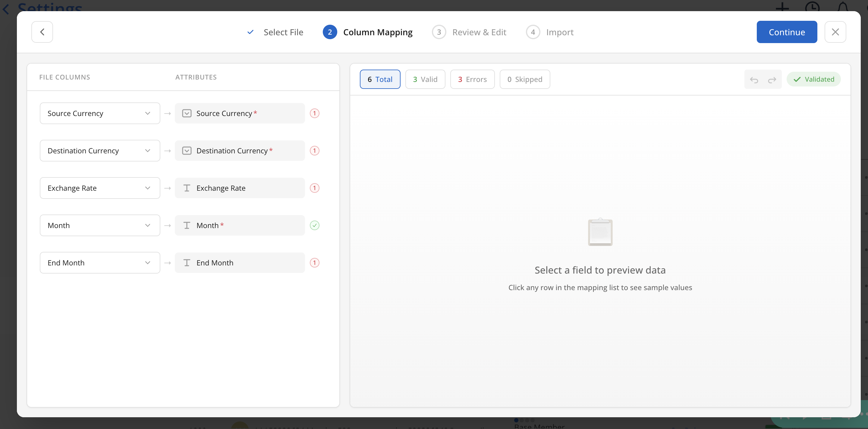868x429 pixels.
Task: Expand the Destination Currency file column dropdown
Action: click(100, 151)
